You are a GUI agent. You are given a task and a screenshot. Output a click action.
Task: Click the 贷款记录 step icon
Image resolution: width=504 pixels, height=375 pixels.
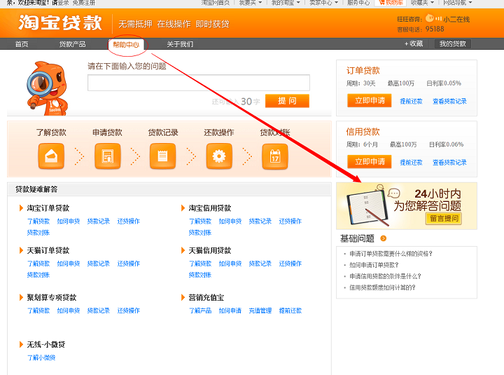tap(163, 156)
